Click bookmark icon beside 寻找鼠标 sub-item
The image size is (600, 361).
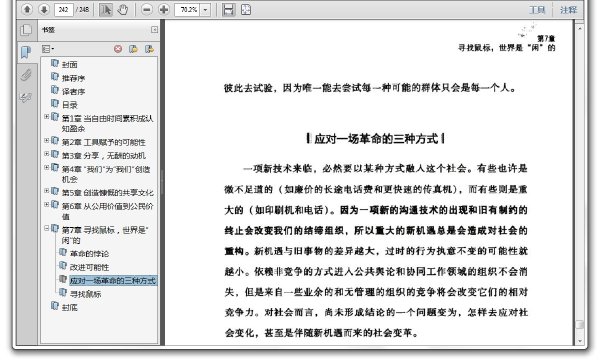point(63,292)
